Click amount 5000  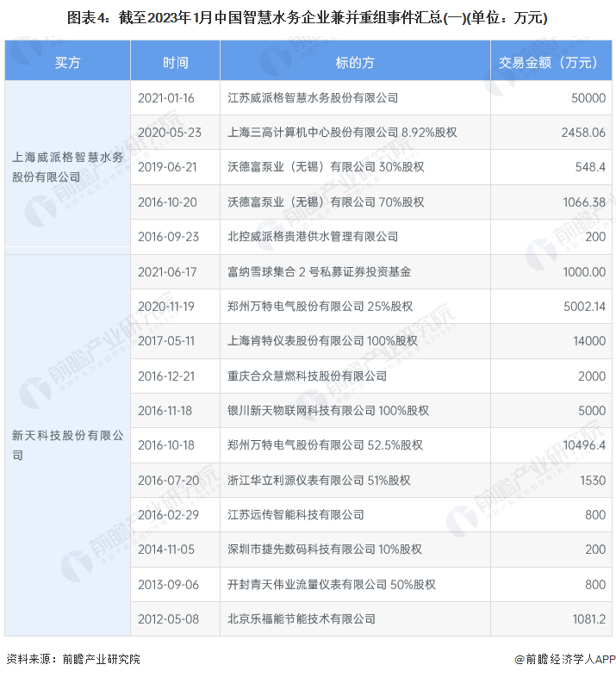(592, 411)
